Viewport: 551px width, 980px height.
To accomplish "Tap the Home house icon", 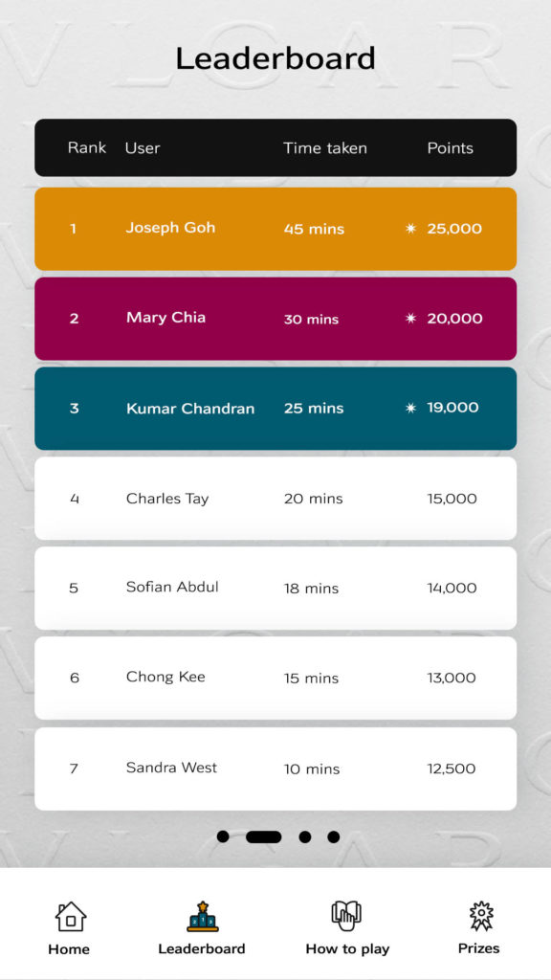I will click(71, 916).
